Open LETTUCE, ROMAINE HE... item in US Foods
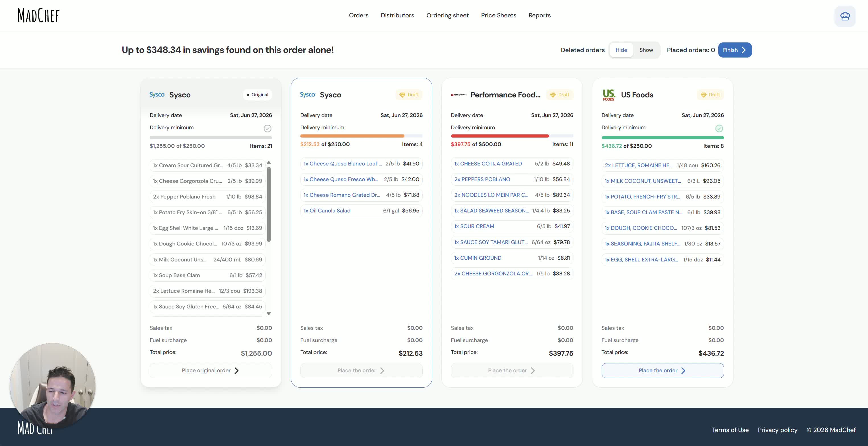868x446 pixels. pos(663,165)
